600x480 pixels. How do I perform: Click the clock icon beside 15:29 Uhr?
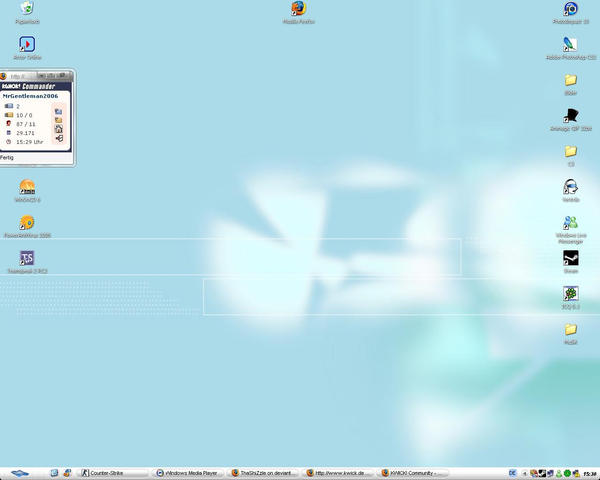(8, 142)
